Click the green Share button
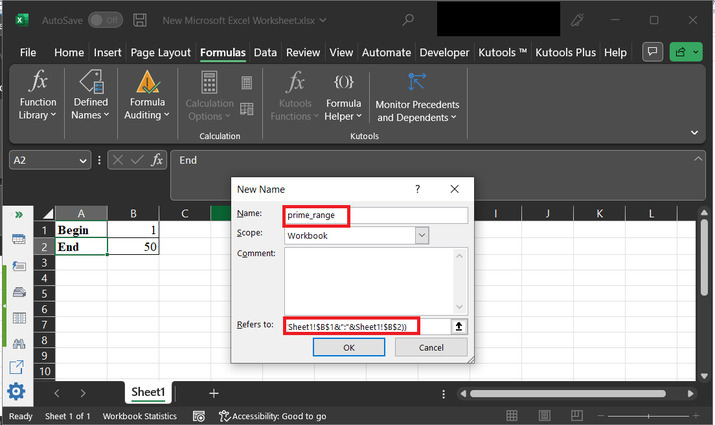 [680, 52]
